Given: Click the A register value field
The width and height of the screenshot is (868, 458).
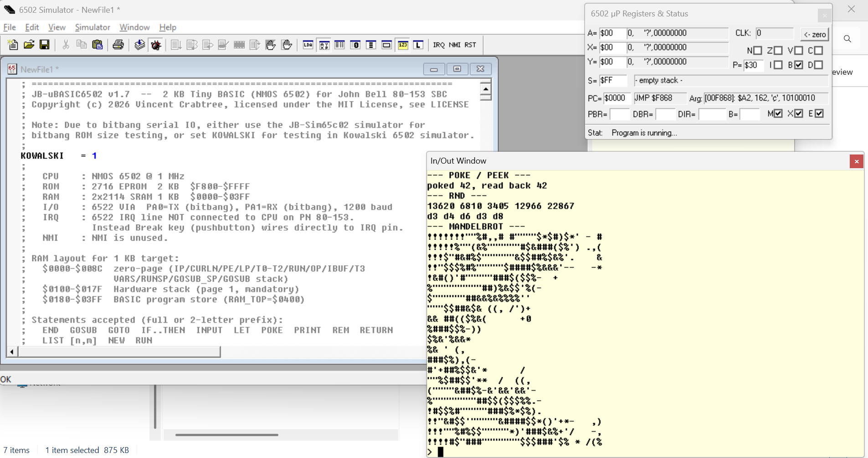Looking at the screenshot, I should pos(612,33).
